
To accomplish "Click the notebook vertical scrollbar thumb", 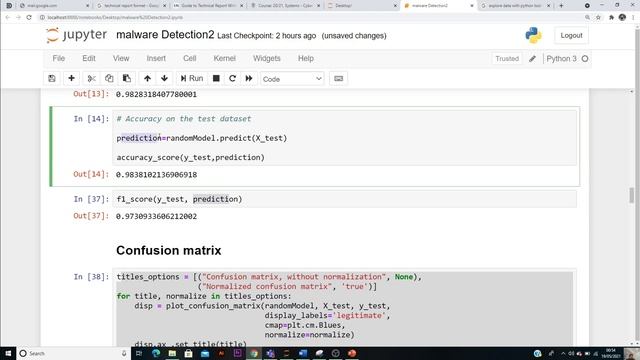I will coord(631,196).
